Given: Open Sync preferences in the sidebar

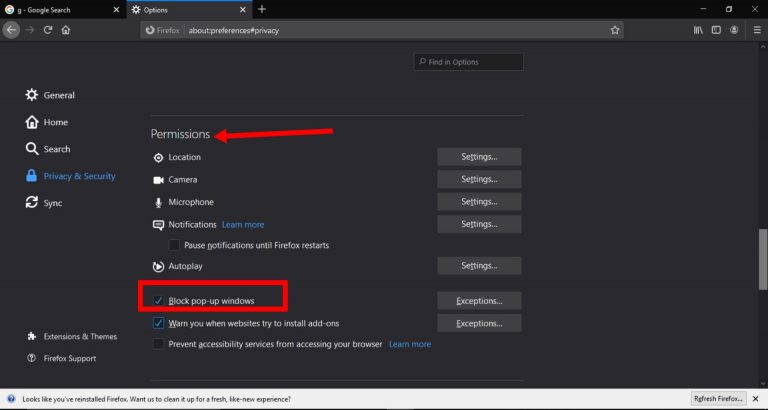Looking at the screenshot, I should tap(52, 203).
